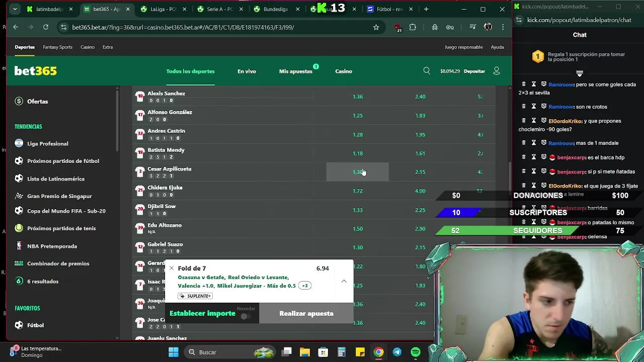Select Djibril Sow 1.33 odds
This screenshot has width=644, height=362.
pos(358,210)
